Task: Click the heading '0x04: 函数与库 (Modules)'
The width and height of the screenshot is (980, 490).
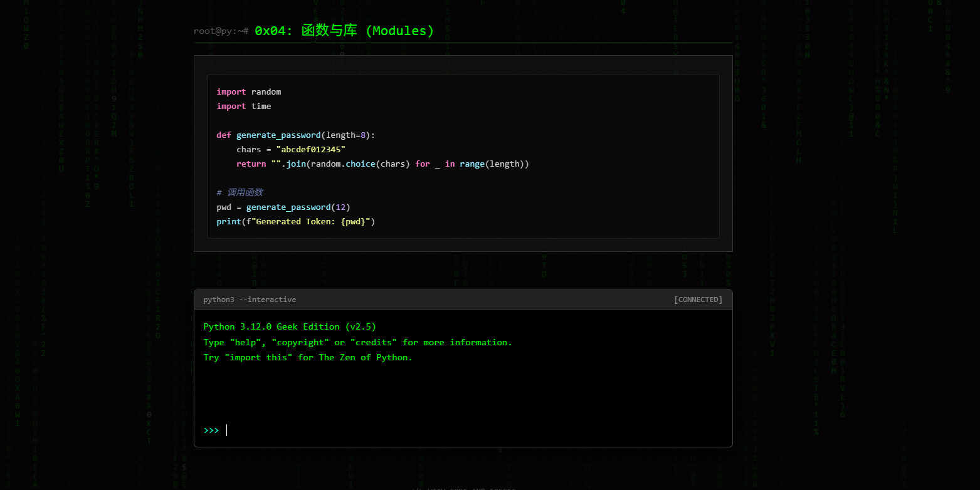Action: pyautogui.click(x=345, y=31)
